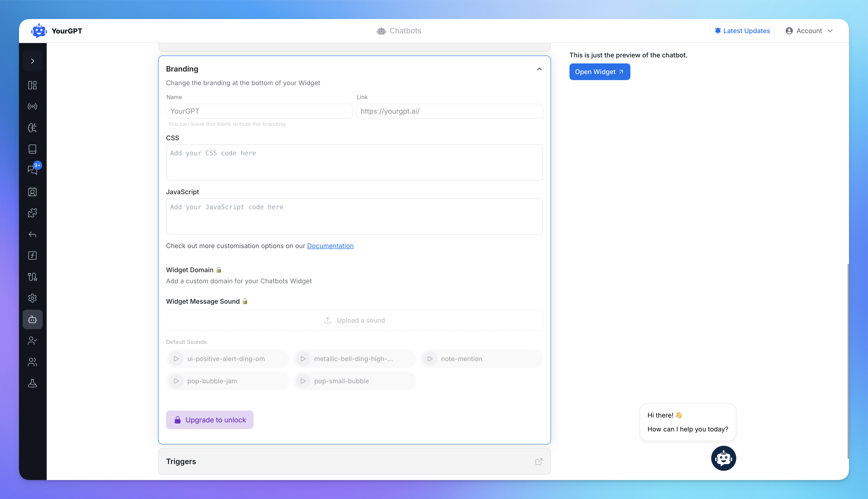Click the Account avatar icon

coord(789,31)
